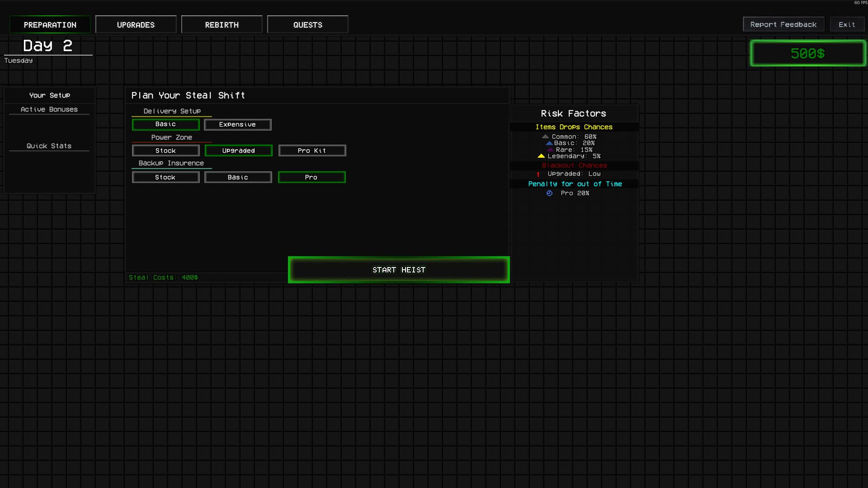Click the yellow Legendary rarity triangle icon
Image resolution: width=868 pixels, height=488 pixels.
pos(541,156)
